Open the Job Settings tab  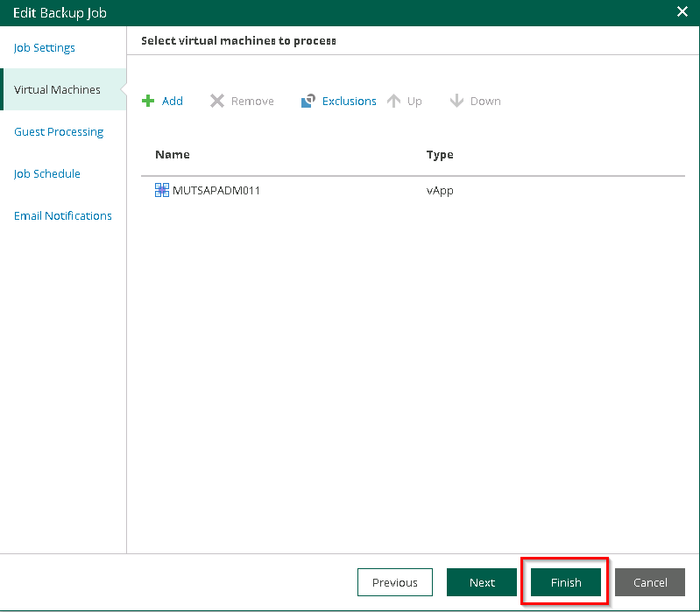(x=45, y=48)
